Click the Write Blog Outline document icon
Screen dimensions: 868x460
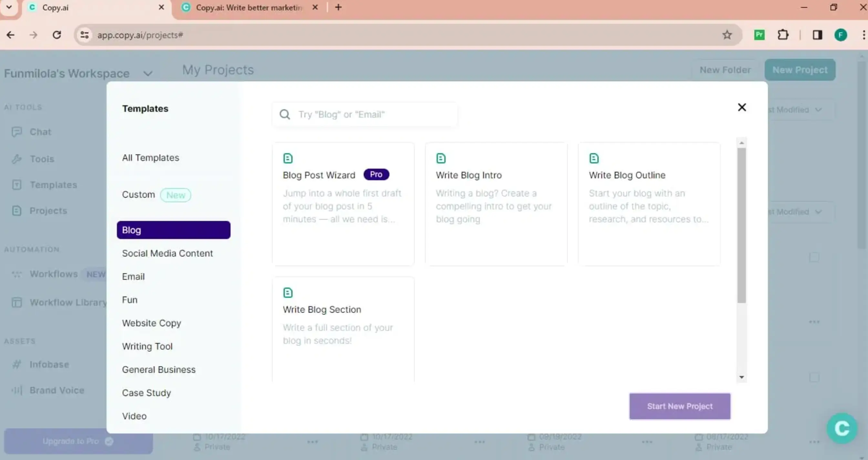(594, 158)
